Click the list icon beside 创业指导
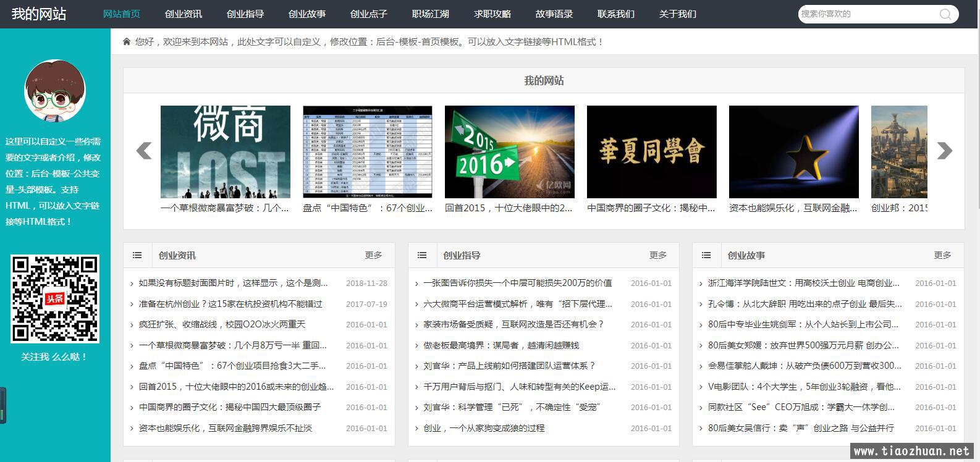Viewport: 980px width, 462px height. (422, 255)
